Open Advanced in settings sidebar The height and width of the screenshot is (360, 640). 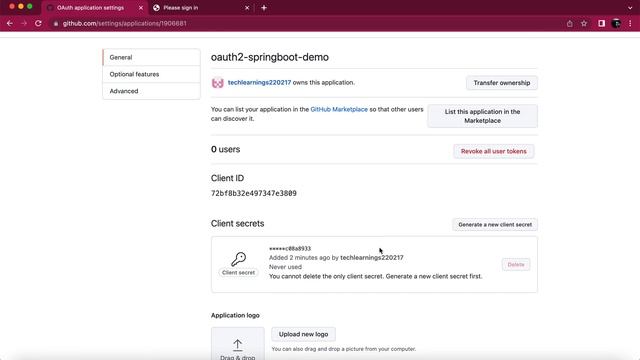[151, 91]
